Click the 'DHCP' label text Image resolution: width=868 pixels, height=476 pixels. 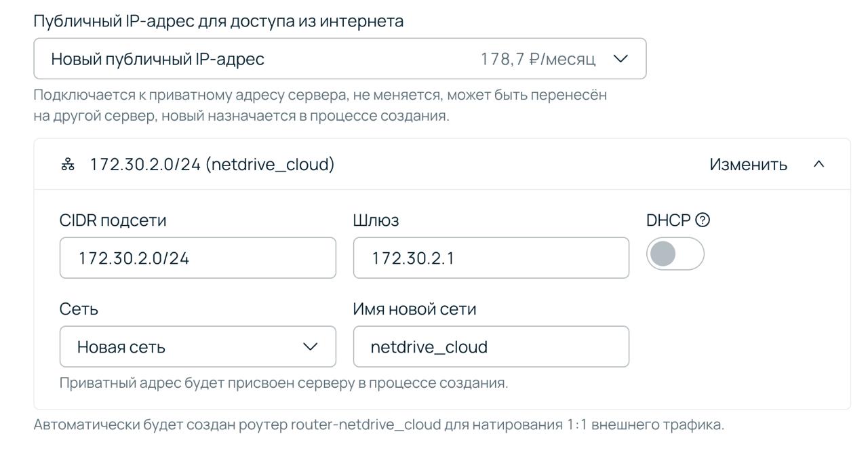[x=668, y=220]
